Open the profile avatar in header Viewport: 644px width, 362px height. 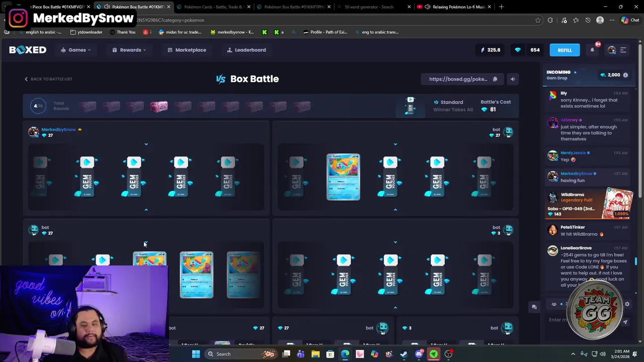click(x=612, y=50)
